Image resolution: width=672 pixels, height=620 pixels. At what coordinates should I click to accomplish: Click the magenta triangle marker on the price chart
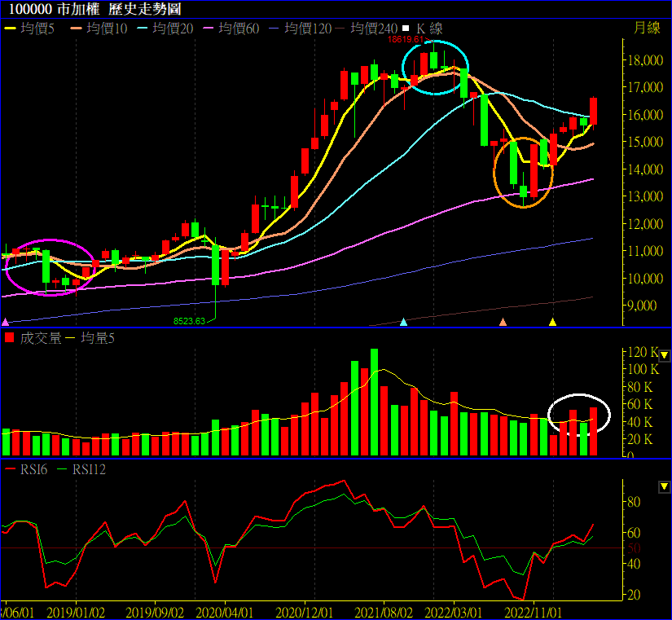(x=7, y=322)
